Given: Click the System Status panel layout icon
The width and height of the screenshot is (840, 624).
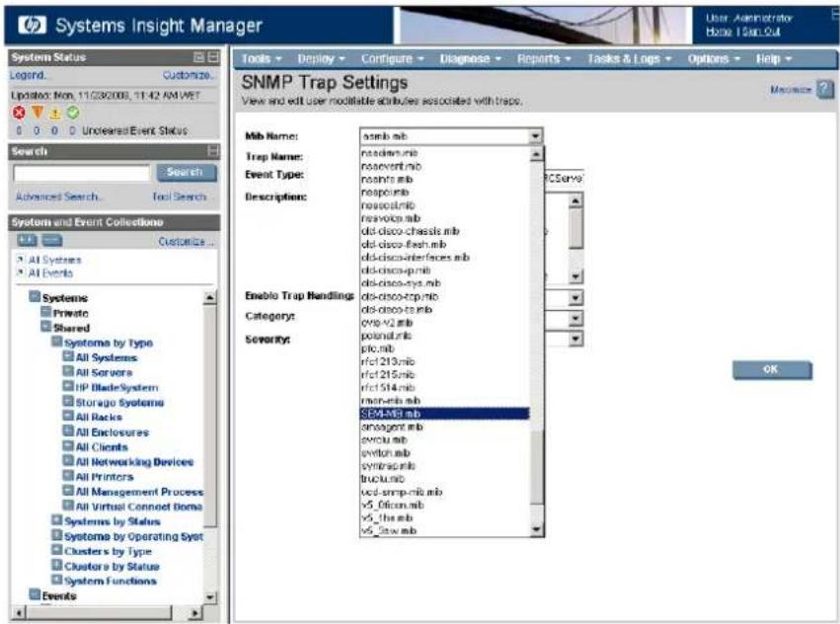Looking at the screenshot, I should [x=198, y=57].
